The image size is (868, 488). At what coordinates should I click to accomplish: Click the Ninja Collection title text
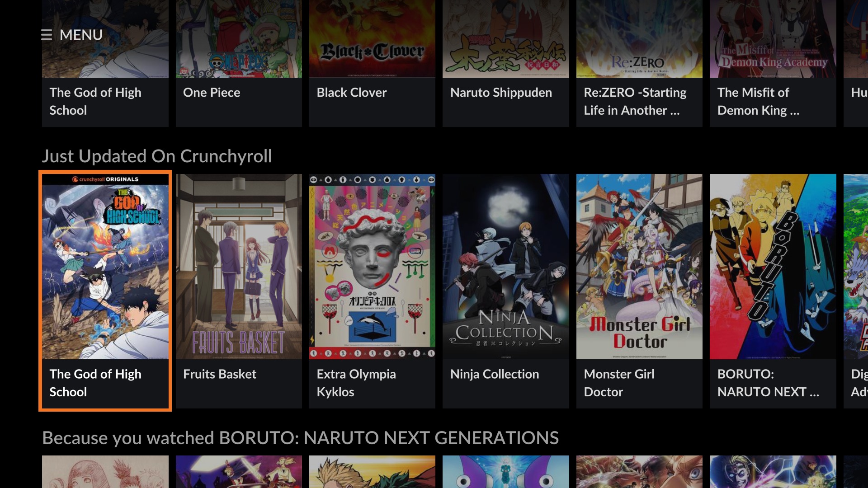[495, 374]
